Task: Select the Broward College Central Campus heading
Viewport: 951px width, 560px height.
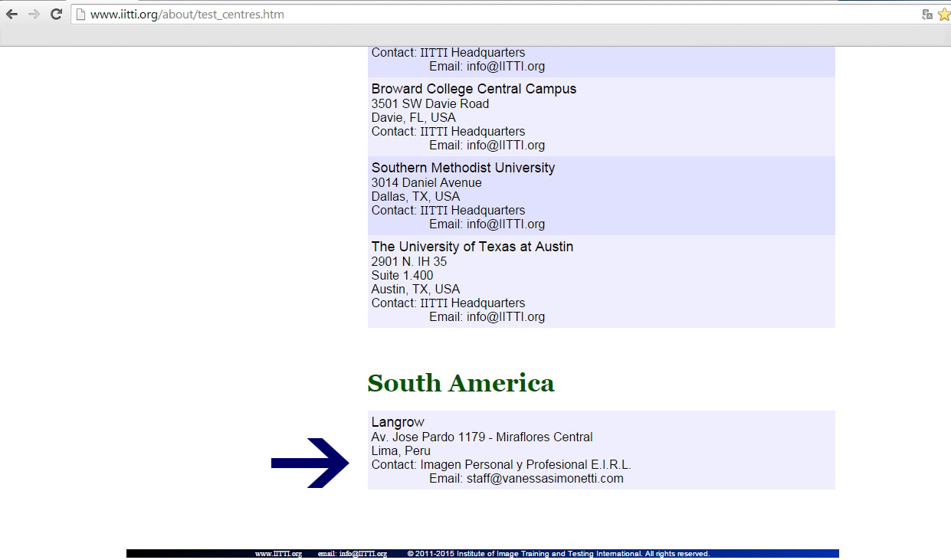Action: click(474, 89)
